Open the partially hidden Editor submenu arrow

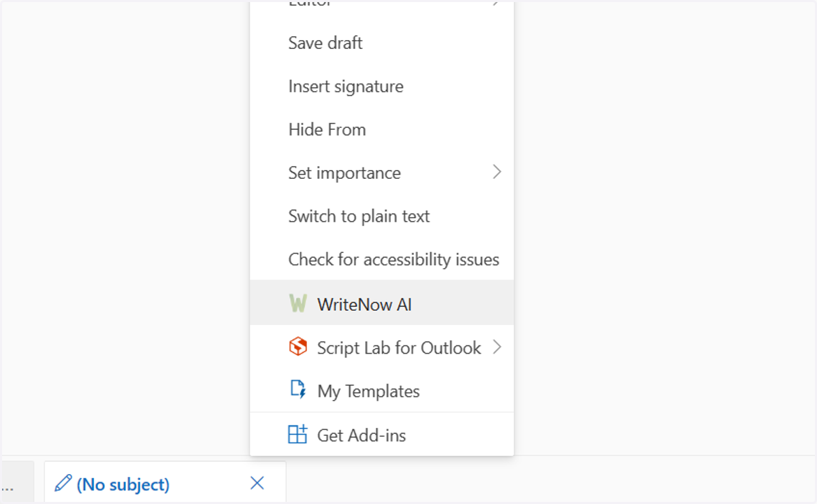coord(497,4)
